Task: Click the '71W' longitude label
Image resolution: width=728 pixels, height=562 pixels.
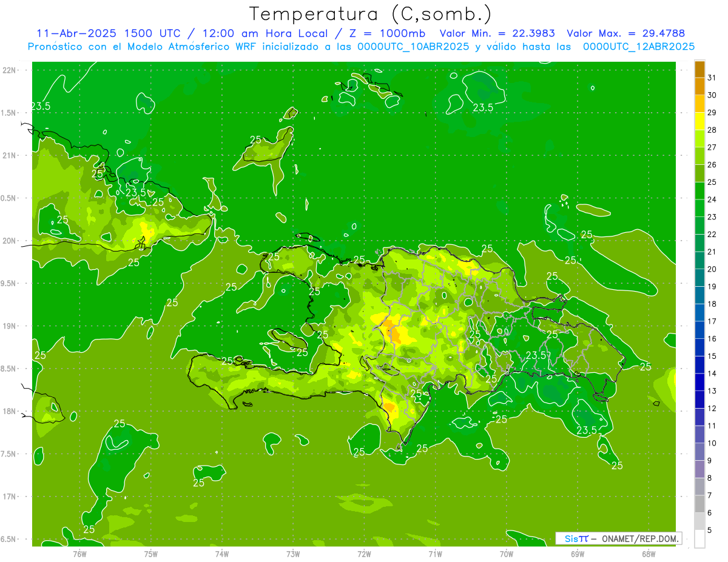Action: (x=435, y=554)
